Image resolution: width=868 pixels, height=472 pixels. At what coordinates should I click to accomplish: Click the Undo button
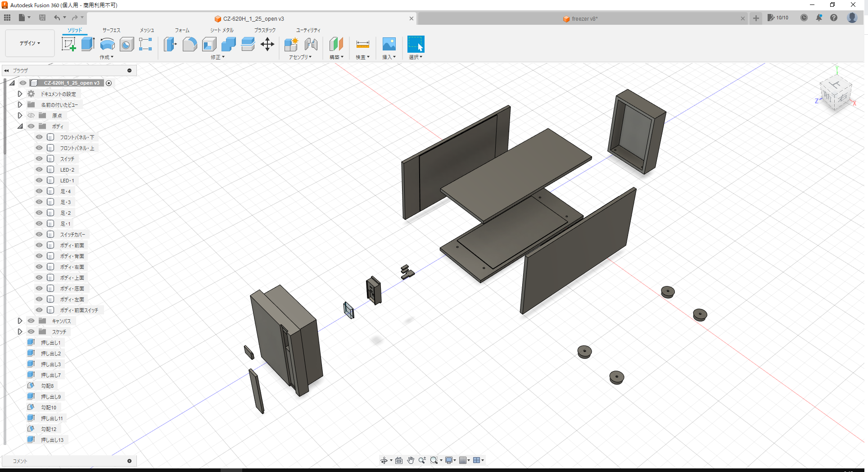[x=58, y=18]
